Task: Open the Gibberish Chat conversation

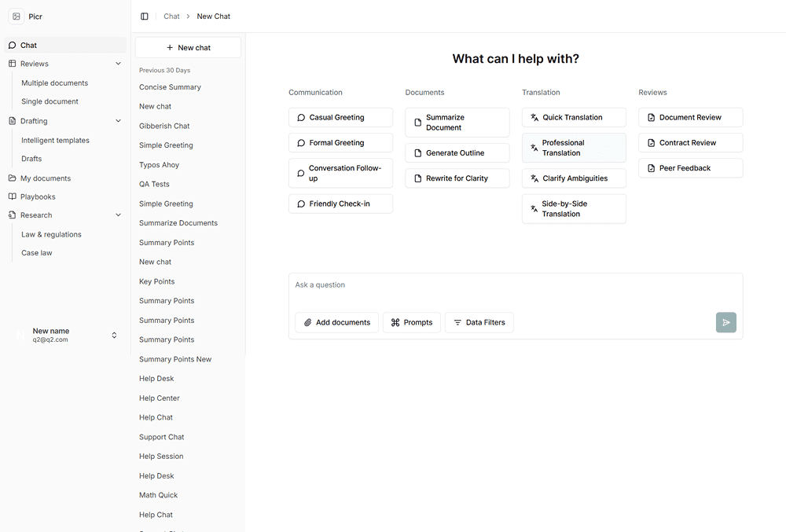Action: pyautogui.click(x=164, y=126)
